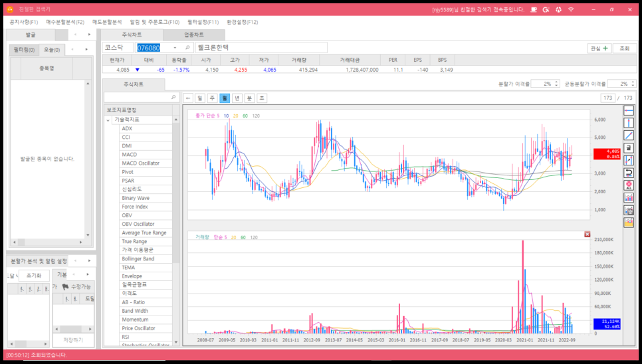Click the Wi-Fi icon in title bar
This screenshot has height=364, width=642.
571,9
